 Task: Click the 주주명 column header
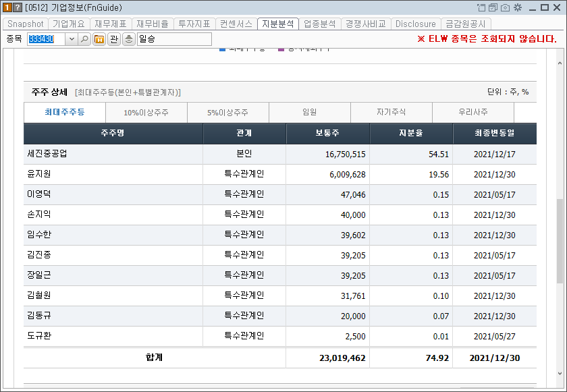click(113, 134)
